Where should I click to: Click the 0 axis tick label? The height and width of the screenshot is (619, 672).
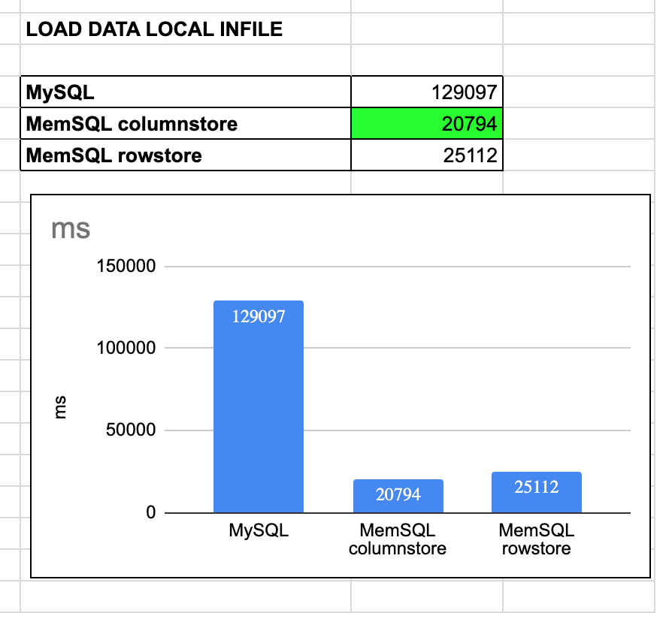coord(151,512)
